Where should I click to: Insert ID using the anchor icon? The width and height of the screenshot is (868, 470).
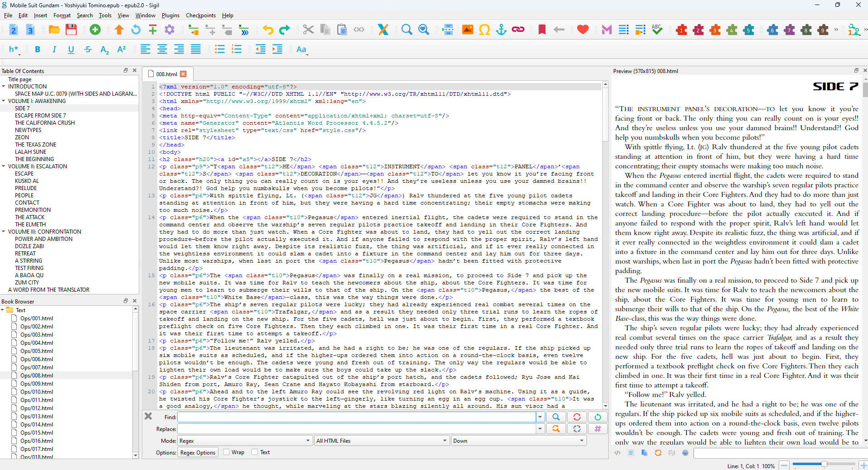click(501, 30)
